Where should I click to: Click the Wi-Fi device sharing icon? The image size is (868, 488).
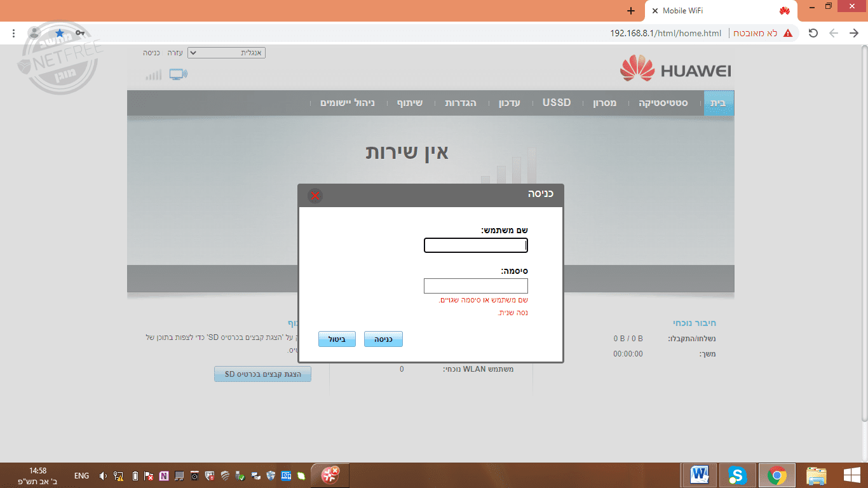click(178, 74)
